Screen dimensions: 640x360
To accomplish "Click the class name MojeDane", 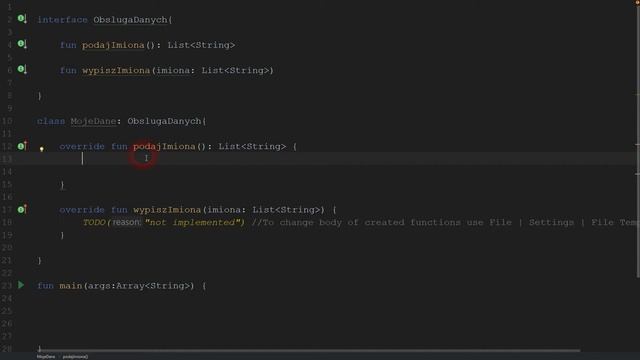I will (x=93, y=121).
